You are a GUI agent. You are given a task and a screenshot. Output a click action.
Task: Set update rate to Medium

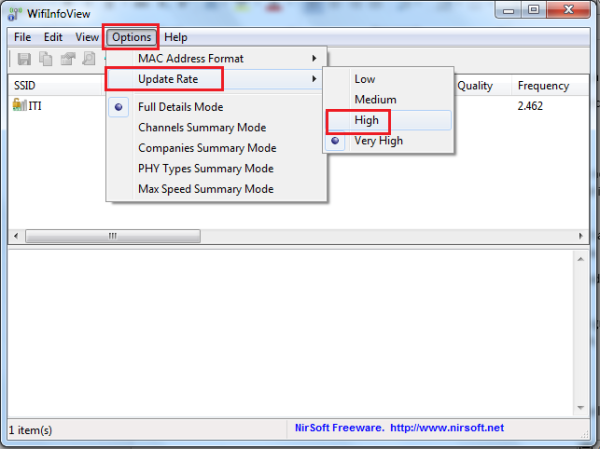point(388,100)
